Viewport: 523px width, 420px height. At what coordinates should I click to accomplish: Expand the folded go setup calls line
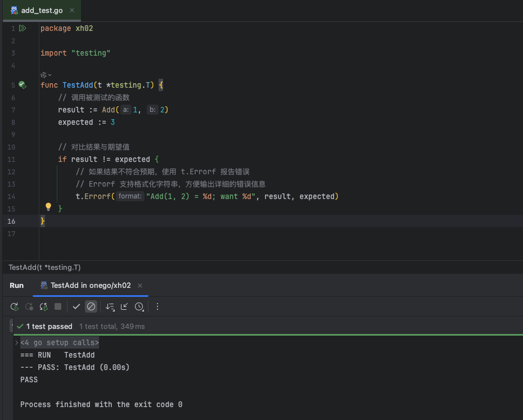click(x=16, y=342)
